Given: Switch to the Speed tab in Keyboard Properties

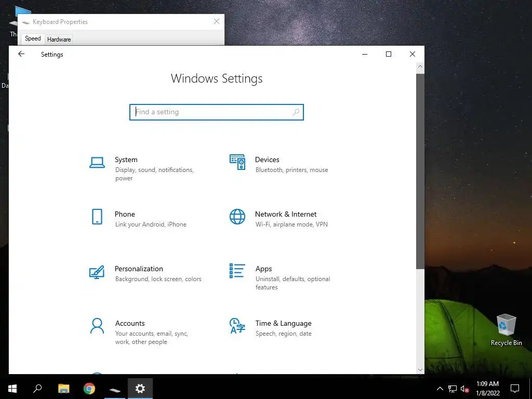Looking at the screenshot, I should (33, 38).
